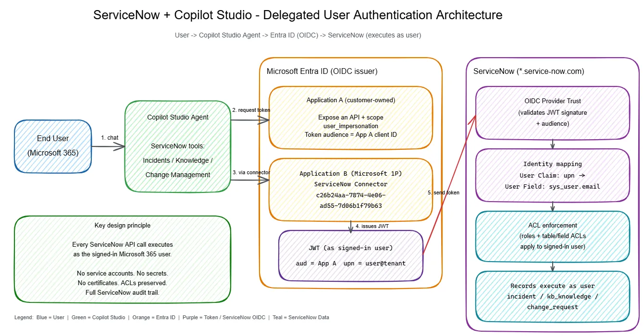This screenshot has width=644, height=336.
Task: Click '+ audience)' text
Action: coord(553,124)
